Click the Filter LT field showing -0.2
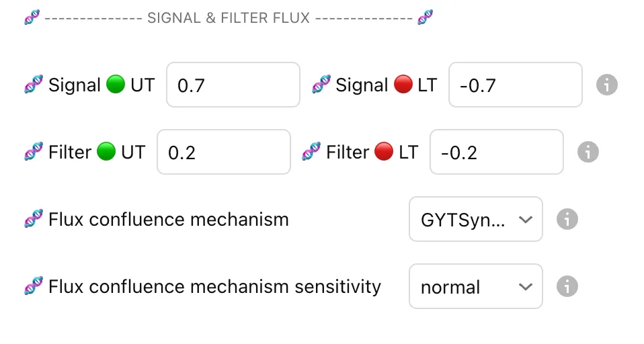Screen dimensions: 644x344 pos(496,152)
